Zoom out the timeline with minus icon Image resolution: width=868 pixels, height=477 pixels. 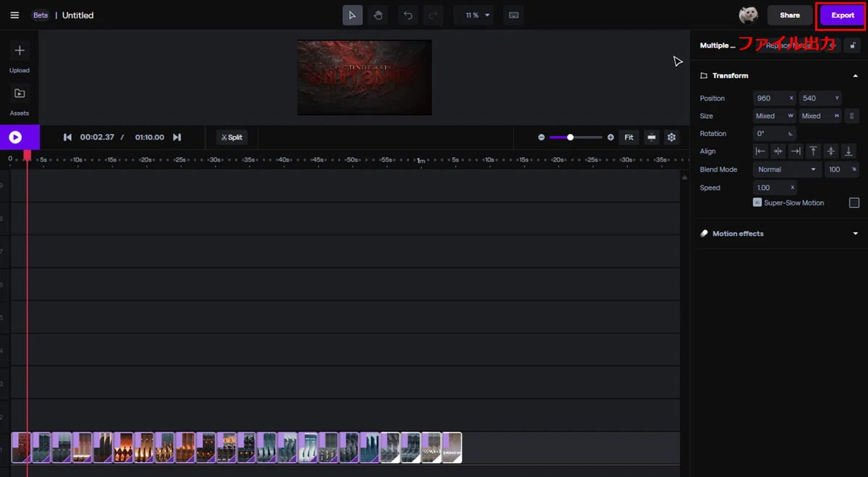541,138
